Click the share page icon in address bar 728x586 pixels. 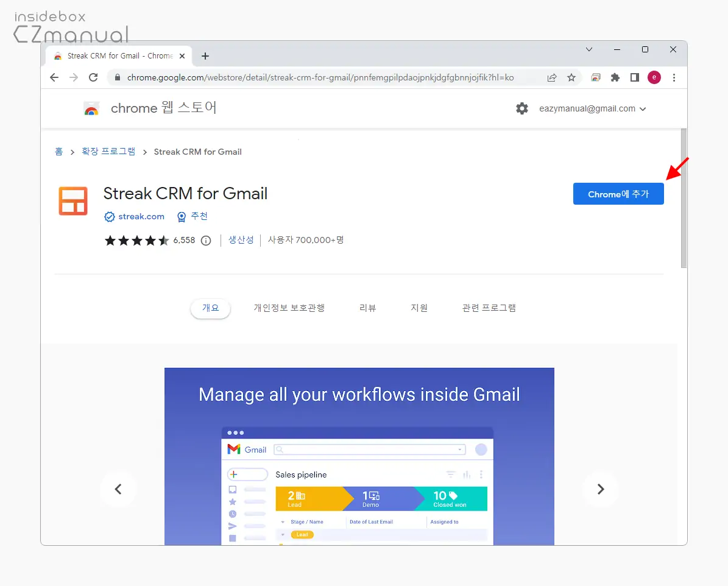tap(551, 77)
